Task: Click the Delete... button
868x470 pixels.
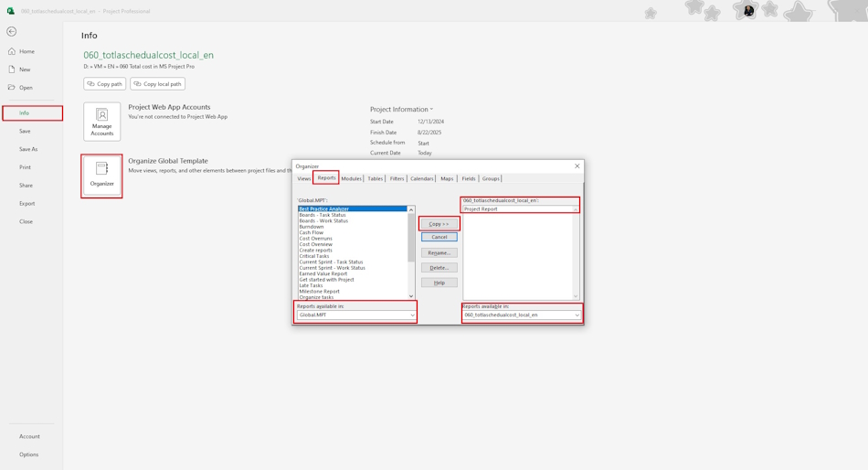Action: 439,268
